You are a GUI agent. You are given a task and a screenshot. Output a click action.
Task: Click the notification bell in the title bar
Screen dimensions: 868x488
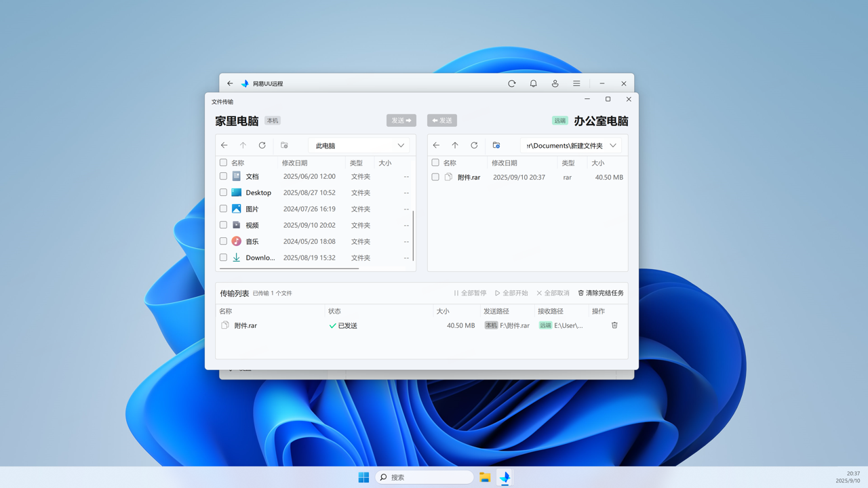pos(533,83)
